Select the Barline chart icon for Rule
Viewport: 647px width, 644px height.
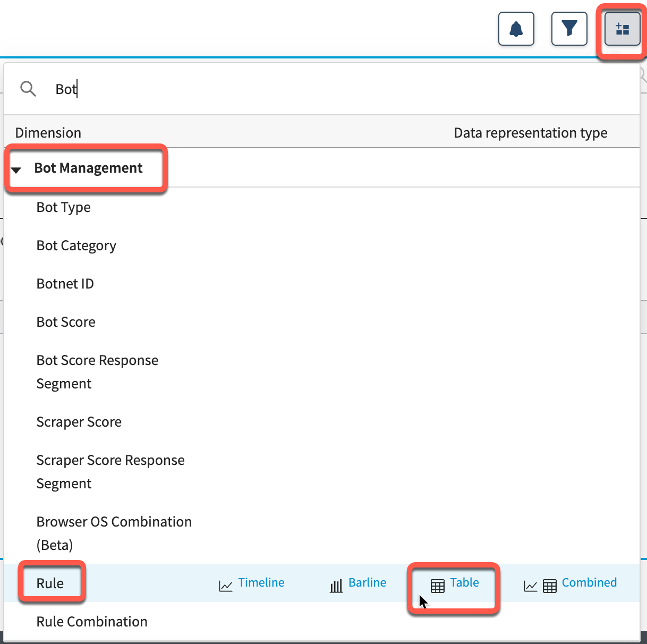point(336,586)
